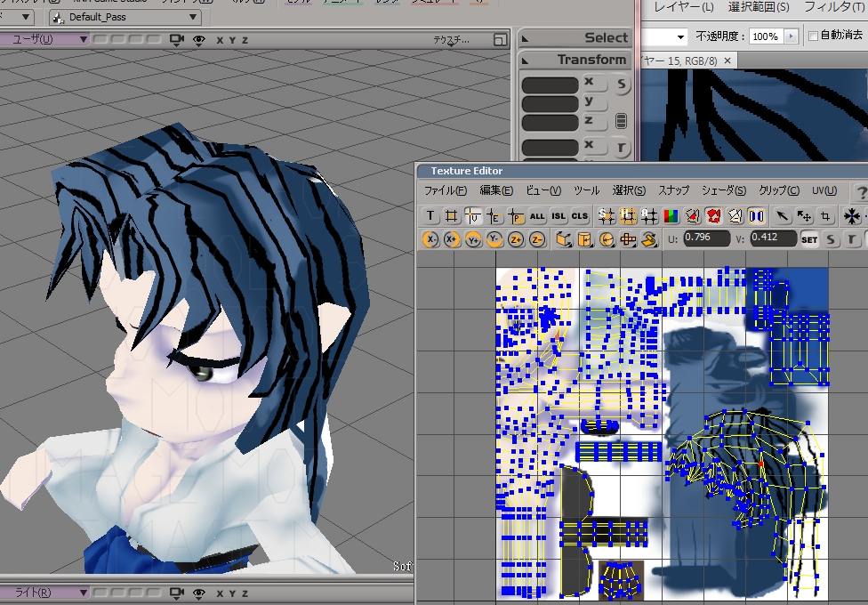Click the Z+ projection orientation icon

click(516, 239)
